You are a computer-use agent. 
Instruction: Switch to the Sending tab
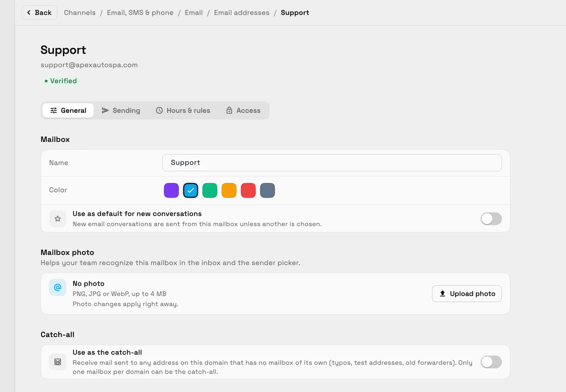pyautogui.click(x=121, y=110)
